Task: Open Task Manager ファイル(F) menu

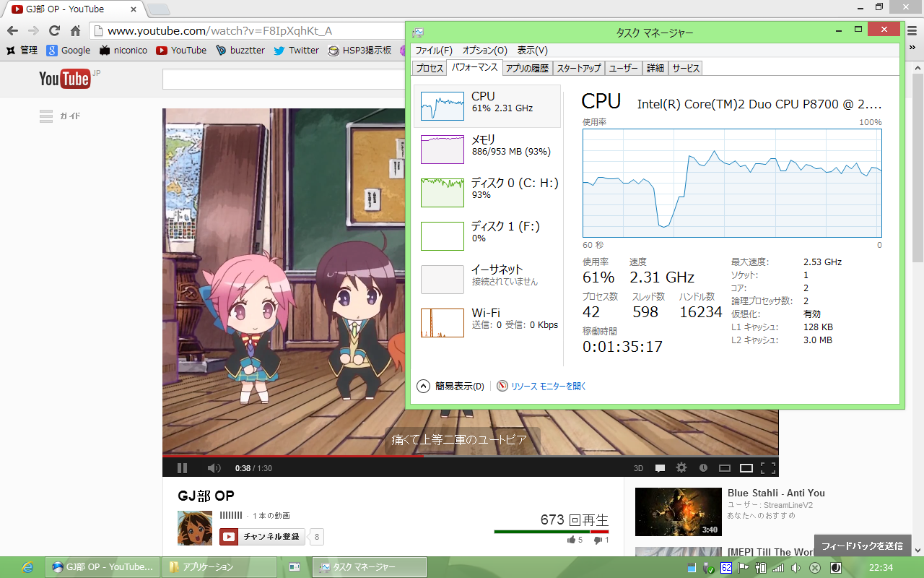Action: click(x=434, y=51)
